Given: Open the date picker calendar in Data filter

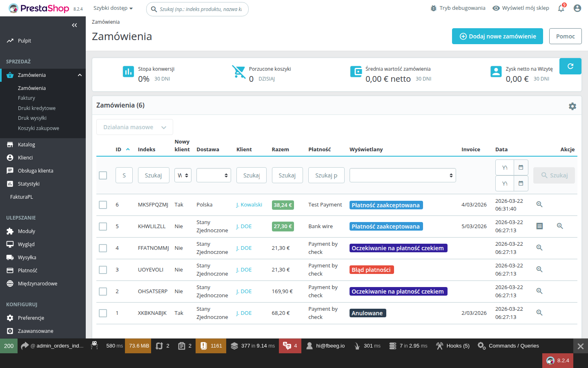Looking at the screenshot, I should [521, 167].
